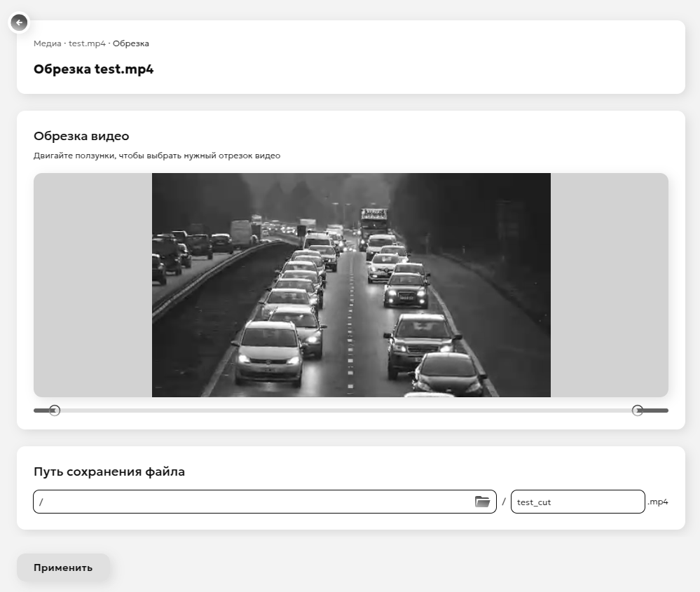This screenshot has height=592, width=700.
Task: Click the Обрезка breadcrumb item
Action: 132,43
